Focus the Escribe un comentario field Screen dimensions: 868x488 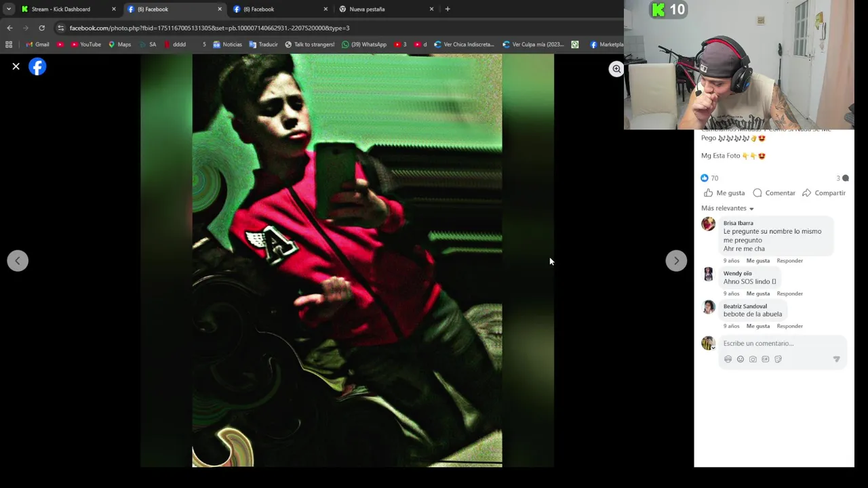(782, 344)
